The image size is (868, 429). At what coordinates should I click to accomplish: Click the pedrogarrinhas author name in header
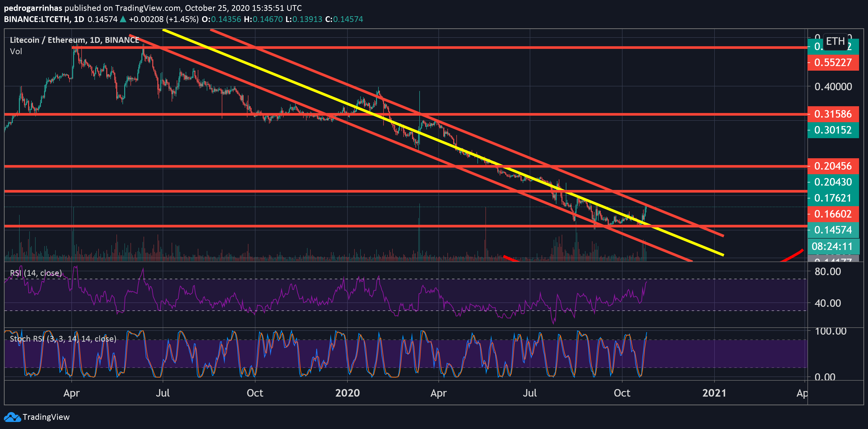33,8
